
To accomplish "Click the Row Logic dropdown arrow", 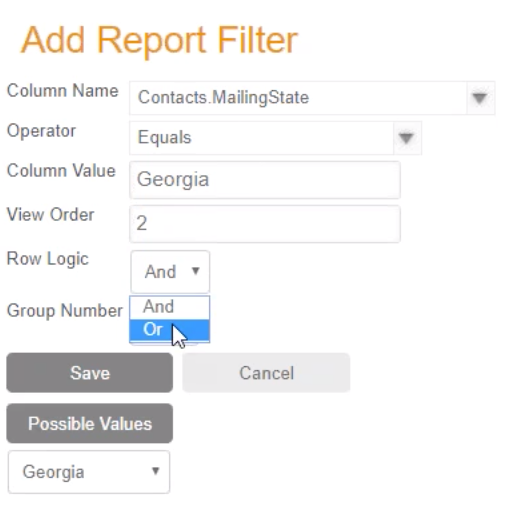I will [x=195, y=271].
